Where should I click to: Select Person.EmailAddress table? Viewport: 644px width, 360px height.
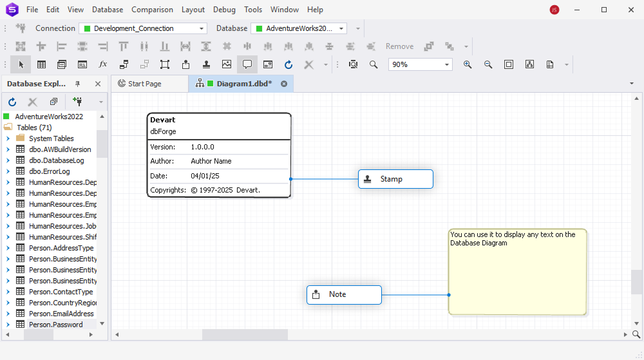click(61, 314)
